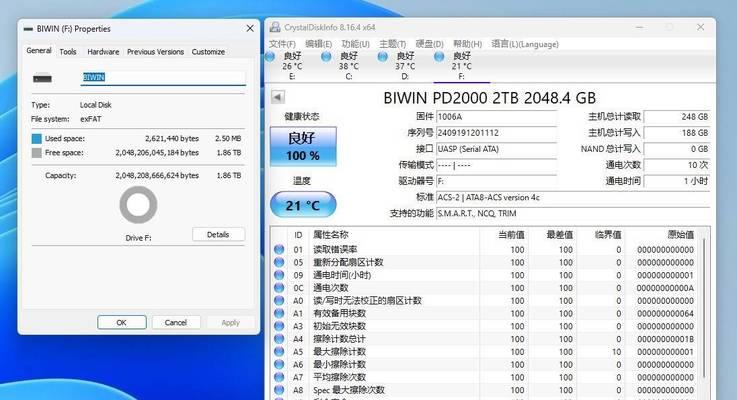Click Cancel in Properties dialog
Image resolution: width=737 pixels, height=400 pixels.
[176, 322]
